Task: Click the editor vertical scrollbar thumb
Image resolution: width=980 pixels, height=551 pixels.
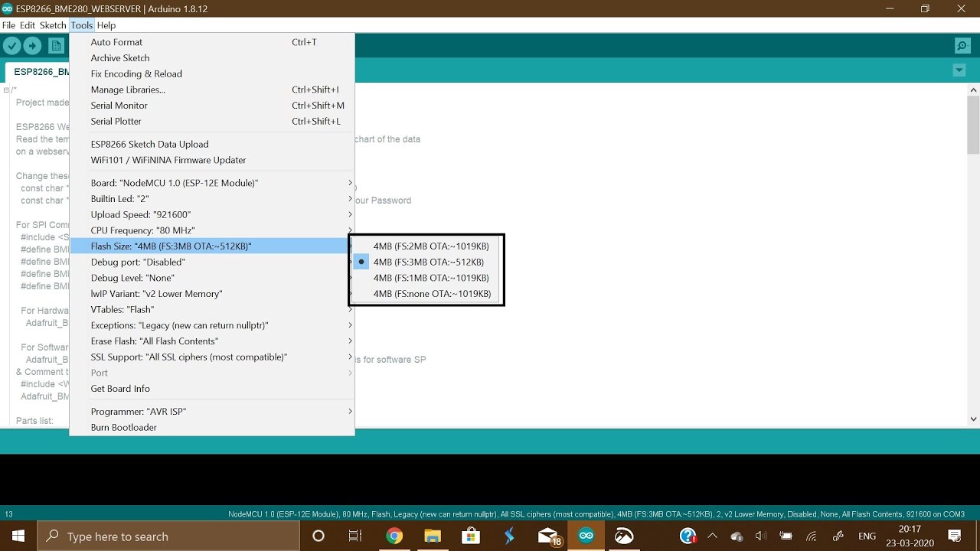Action: pyautogui.click(x=973, y=125)
